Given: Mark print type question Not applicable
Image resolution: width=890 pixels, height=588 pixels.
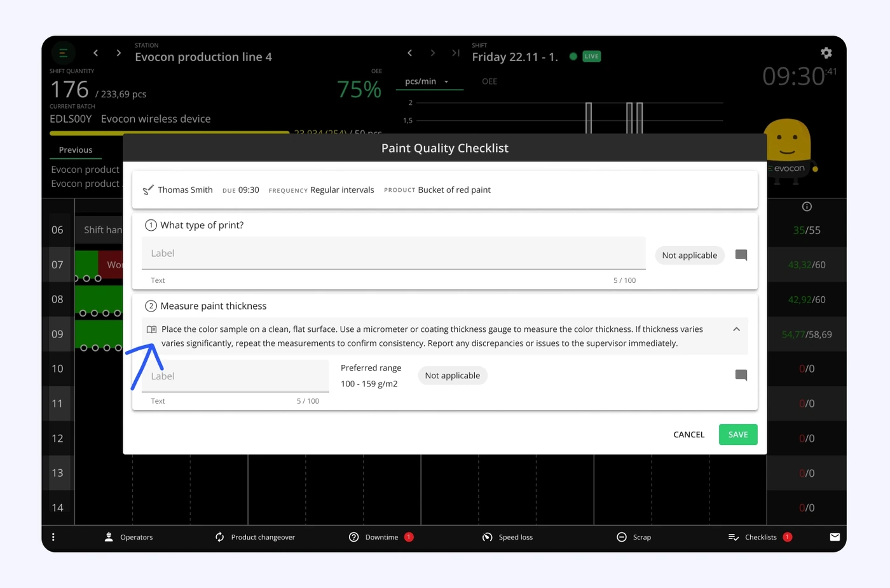Looking at the screenshot, I should (x=689, y=255).
